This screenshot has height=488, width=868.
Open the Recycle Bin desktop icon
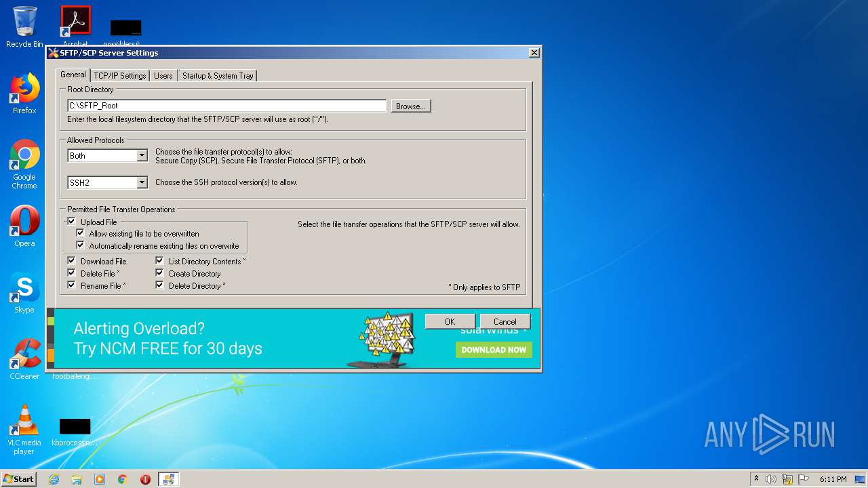click(24, 27)
